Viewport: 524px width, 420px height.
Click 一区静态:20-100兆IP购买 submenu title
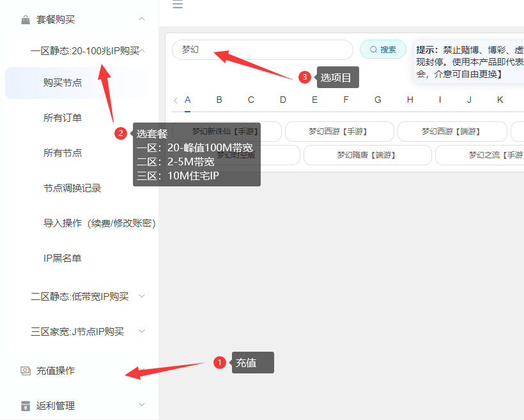click(x=85, y=51)
